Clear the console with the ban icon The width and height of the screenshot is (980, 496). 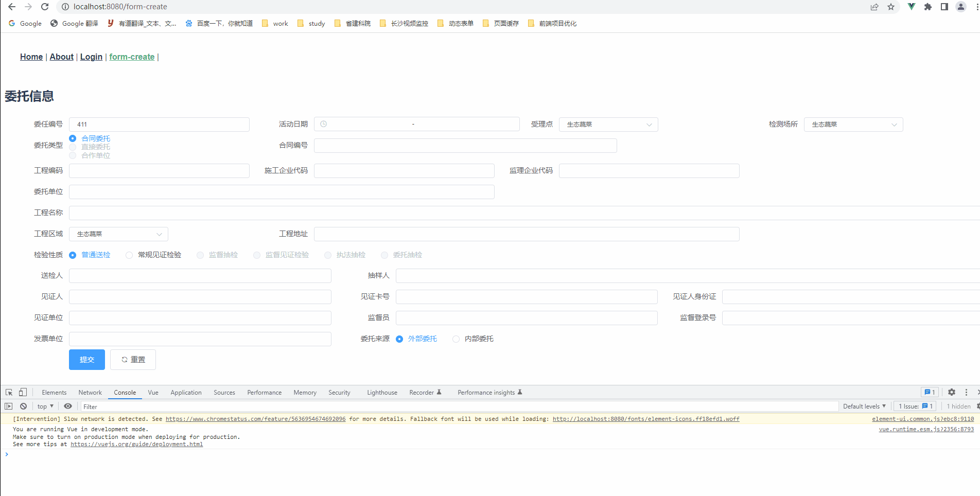click(x=23, y=406)
